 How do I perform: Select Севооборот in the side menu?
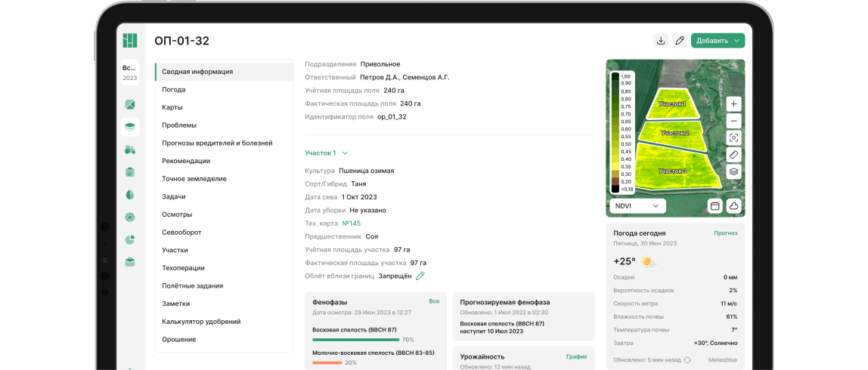pyautogui.click(x=181, y=233)
